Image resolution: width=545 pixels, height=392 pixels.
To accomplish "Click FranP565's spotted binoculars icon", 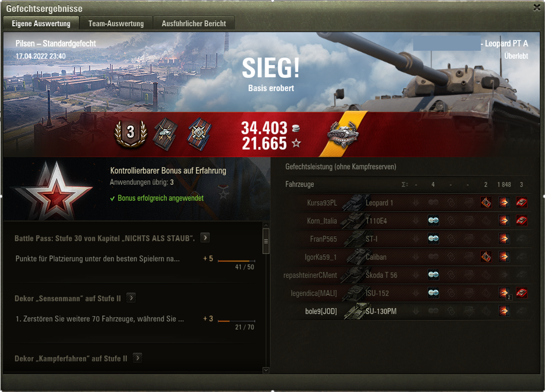I will (433, 239).
